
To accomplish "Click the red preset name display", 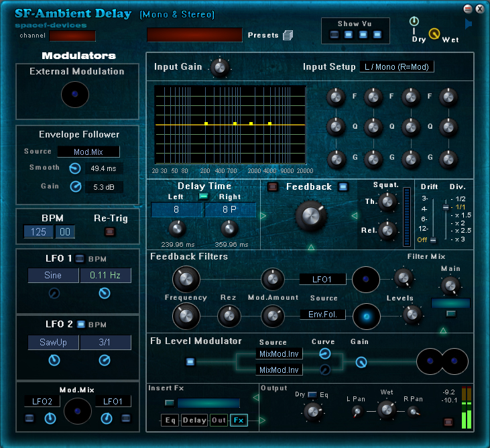I will pyautogui.click(x=194, y=35).
